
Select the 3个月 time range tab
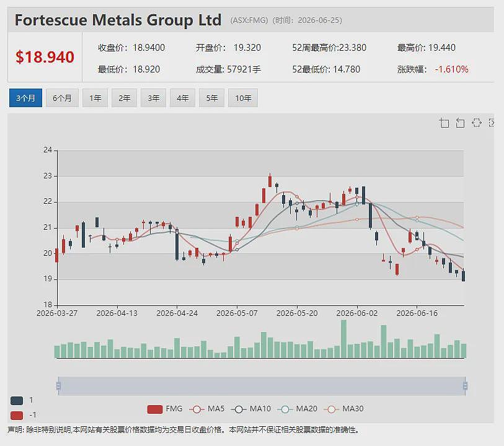click(x=25, y=98)
